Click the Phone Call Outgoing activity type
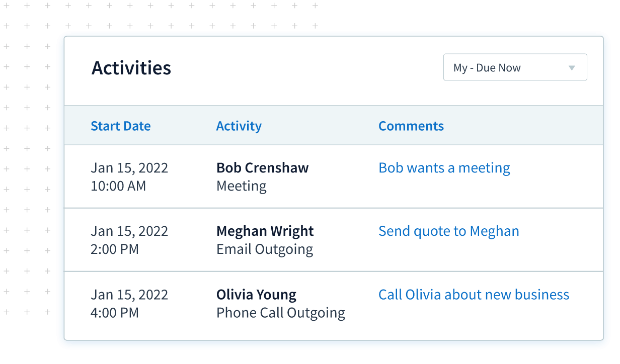The image size is (620, 364). pos(281,313)
